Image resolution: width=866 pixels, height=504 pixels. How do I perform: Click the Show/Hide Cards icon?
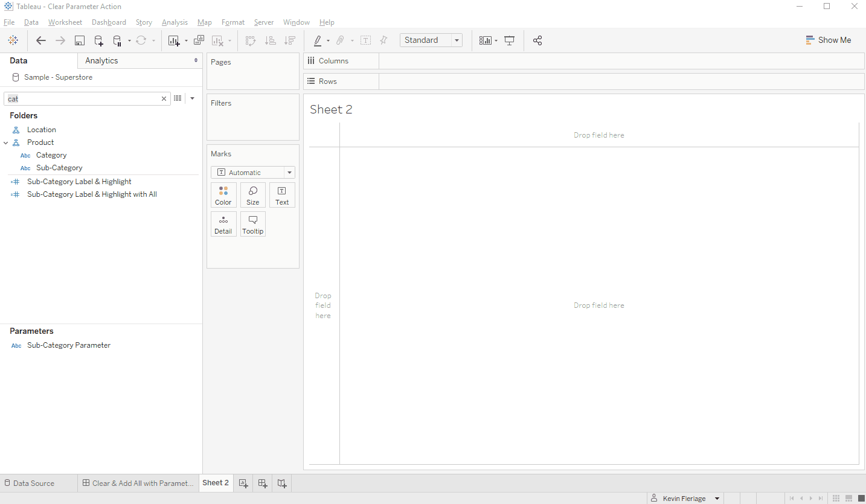[485, 40]
